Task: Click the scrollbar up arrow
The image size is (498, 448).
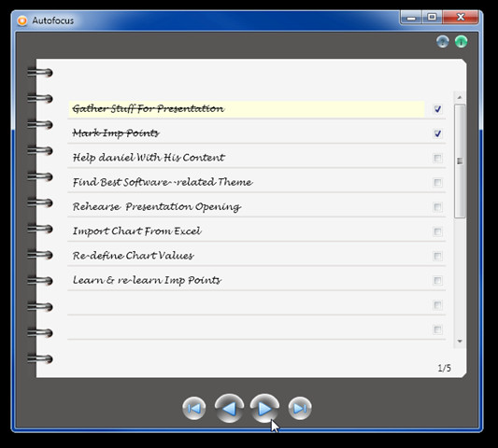Action: coord(460,97)
